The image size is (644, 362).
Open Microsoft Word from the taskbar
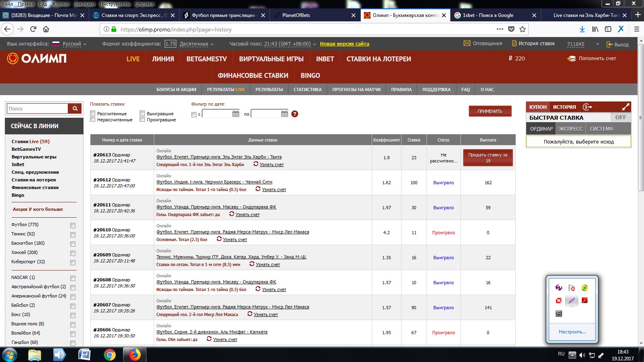[x=84, y=355]
